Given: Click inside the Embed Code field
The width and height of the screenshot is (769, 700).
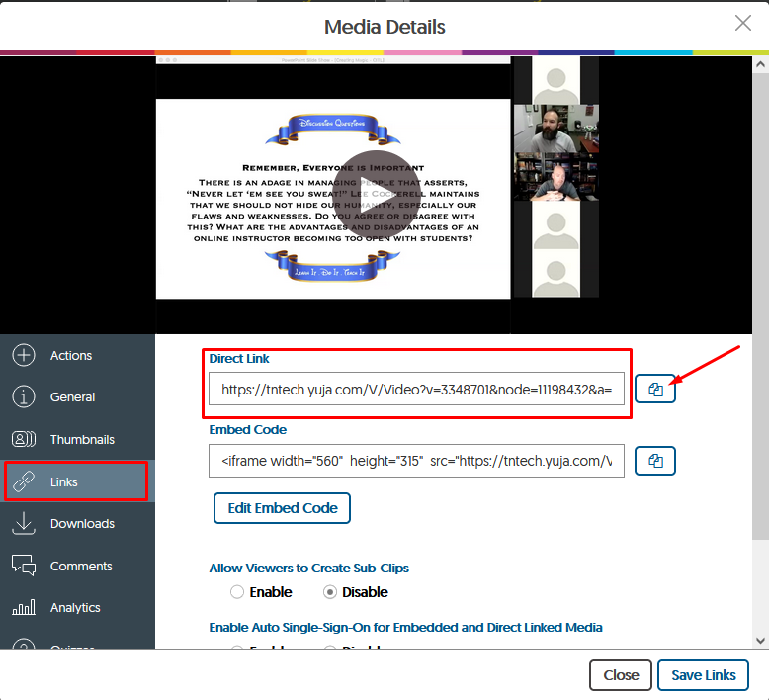Looking at the screenshot, I should click(x=416, y=461).
